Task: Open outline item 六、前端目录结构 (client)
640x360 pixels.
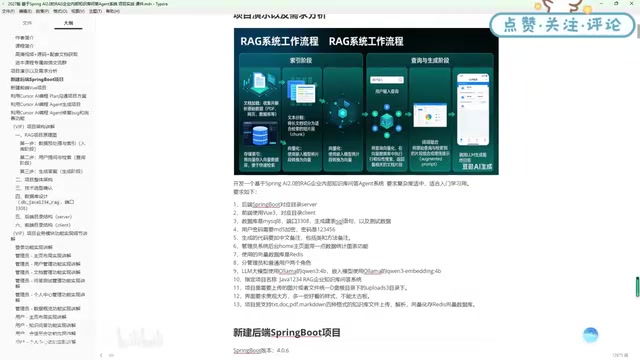Action: [43, 225]
